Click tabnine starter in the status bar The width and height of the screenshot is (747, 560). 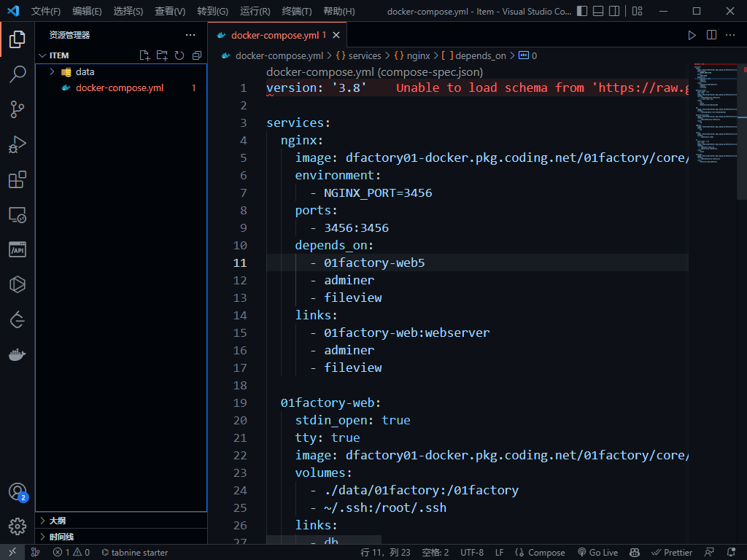[x=135, y=552]
